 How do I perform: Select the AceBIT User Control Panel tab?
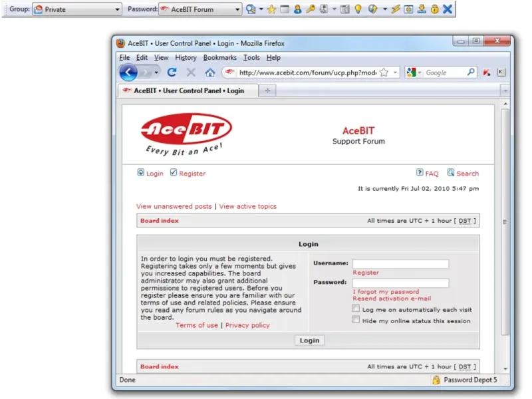click(x=188, y=90)
